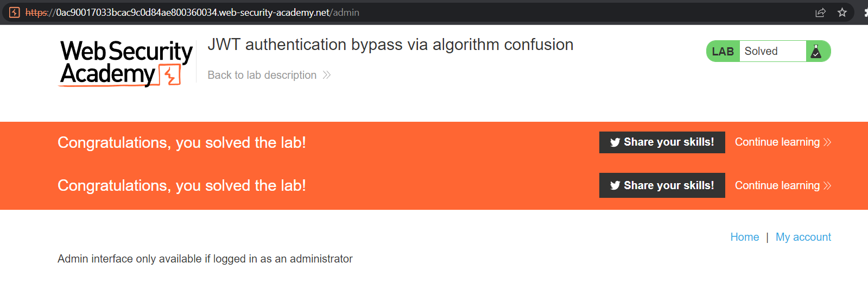Screen dimensions: 868x306
Task: Click the site security warning icon in address bar
Action: click(15, 13)
